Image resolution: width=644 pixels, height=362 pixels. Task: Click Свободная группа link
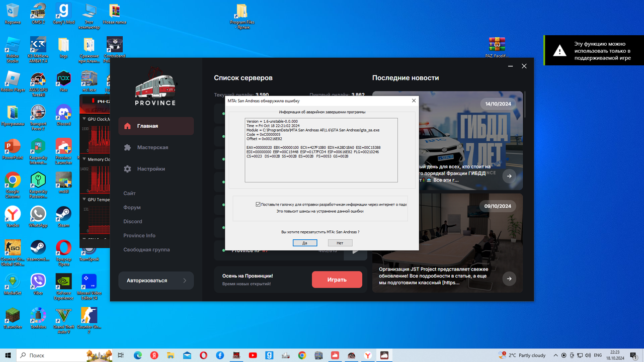coord(146,249)
